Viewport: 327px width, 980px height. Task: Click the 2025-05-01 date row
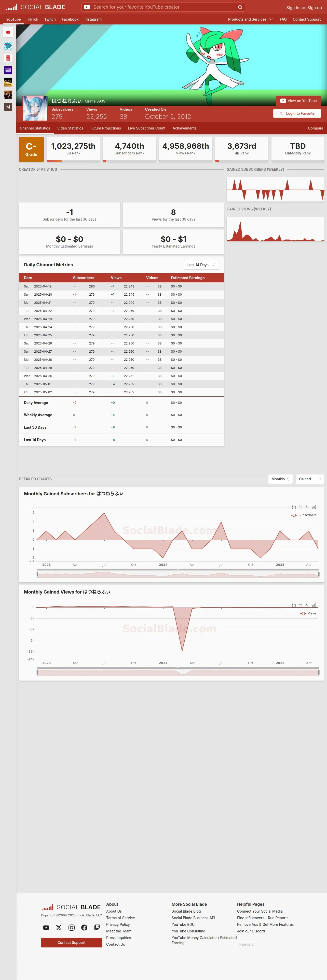(121, 384)
